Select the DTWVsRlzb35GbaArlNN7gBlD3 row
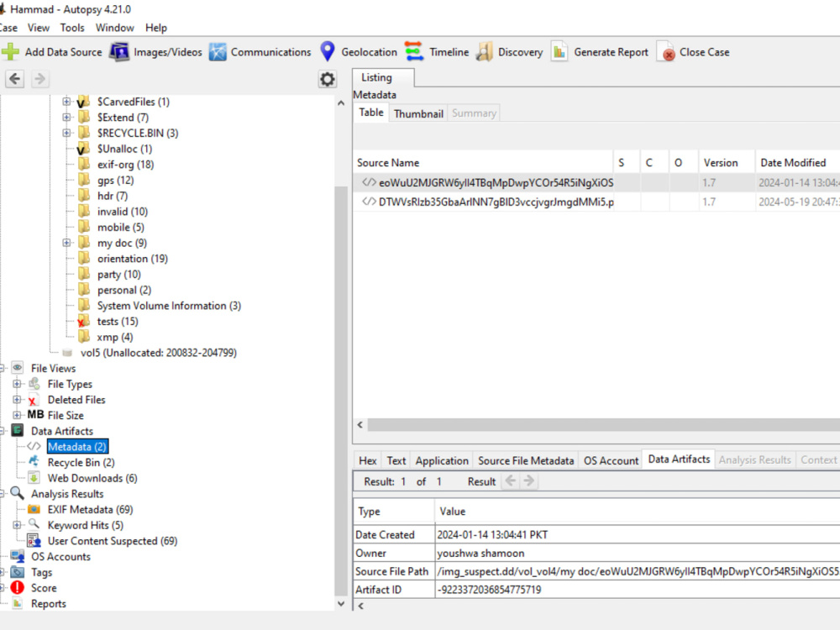The height and width of the screenshot is (630, 840). [x=596, y=202]
